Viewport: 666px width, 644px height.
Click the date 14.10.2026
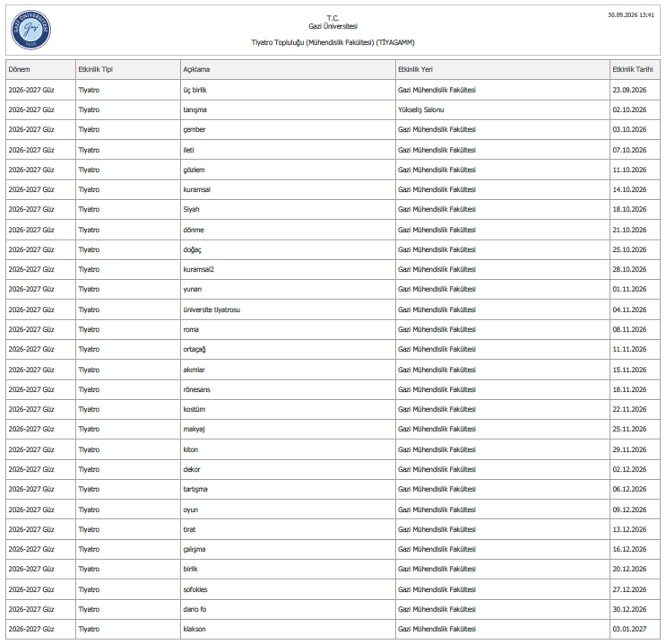tap(629, 189)
